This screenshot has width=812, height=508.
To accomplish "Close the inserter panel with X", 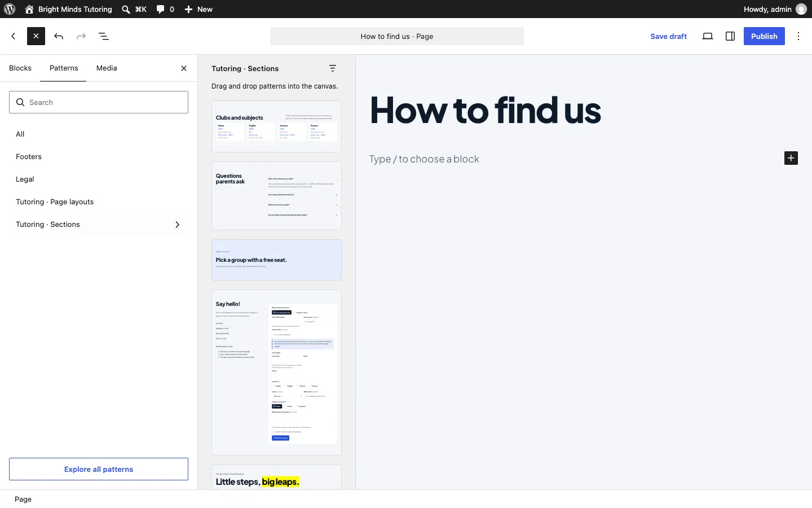I will pos(184,68).
